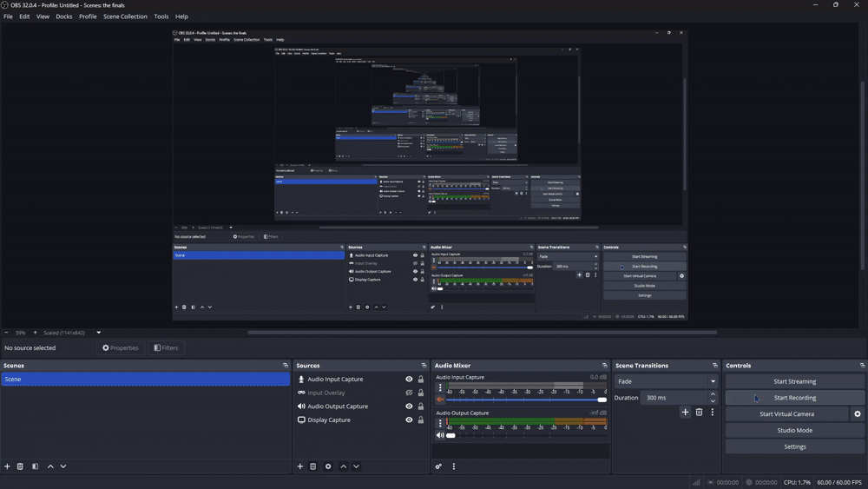Remove scene transition with trash icon
The height and width of the screenshot is (489, 868).
point(699,412)
